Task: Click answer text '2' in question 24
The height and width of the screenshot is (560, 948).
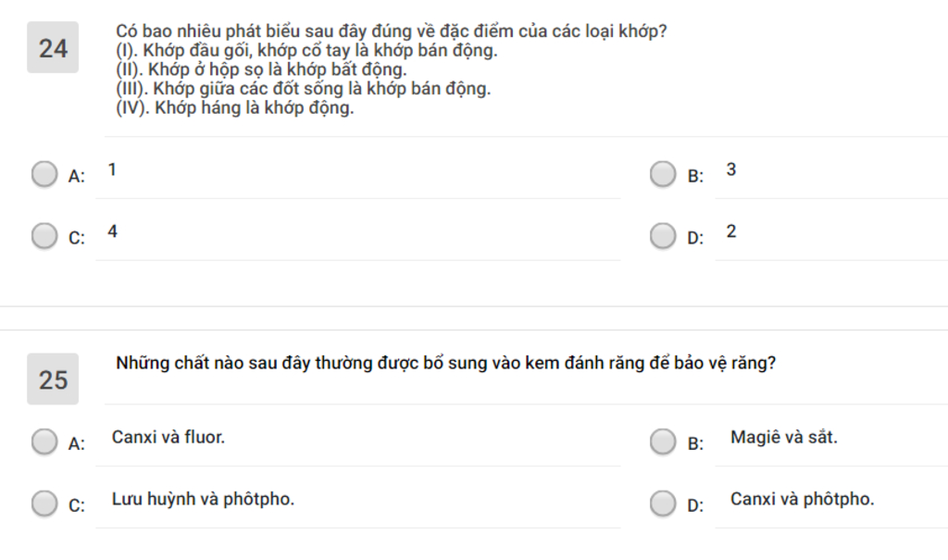Action: coord(731,231)
